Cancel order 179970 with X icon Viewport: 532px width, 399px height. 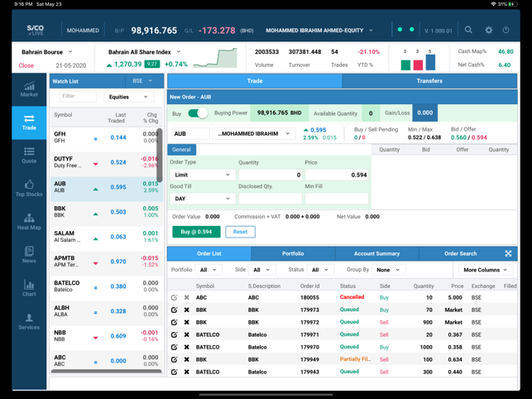click(x=187, y=347)
